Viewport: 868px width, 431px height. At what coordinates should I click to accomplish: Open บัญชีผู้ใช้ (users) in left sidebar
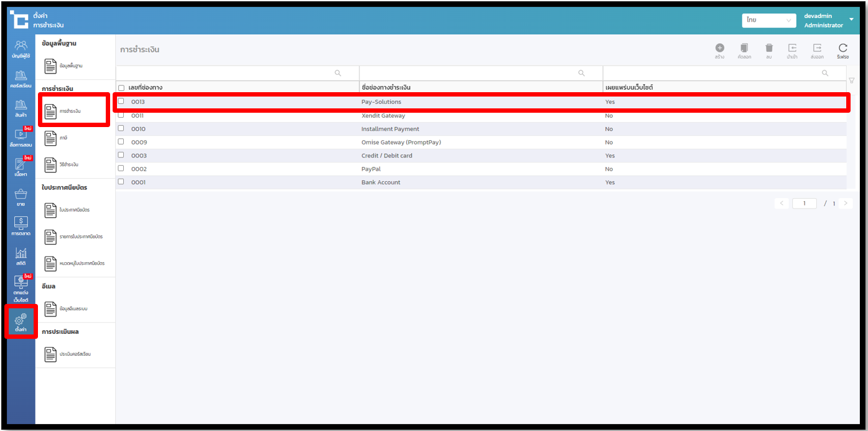(21, 49)
